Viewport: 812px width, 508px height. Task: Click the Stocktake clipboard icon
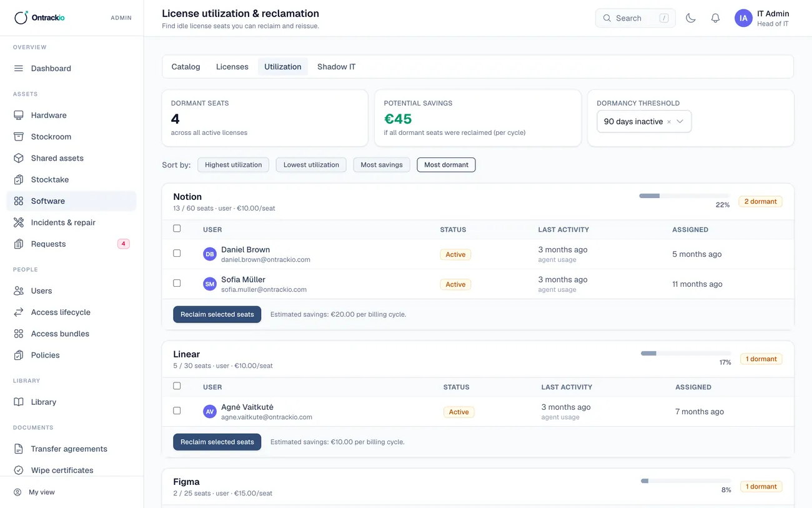[19, 180]
